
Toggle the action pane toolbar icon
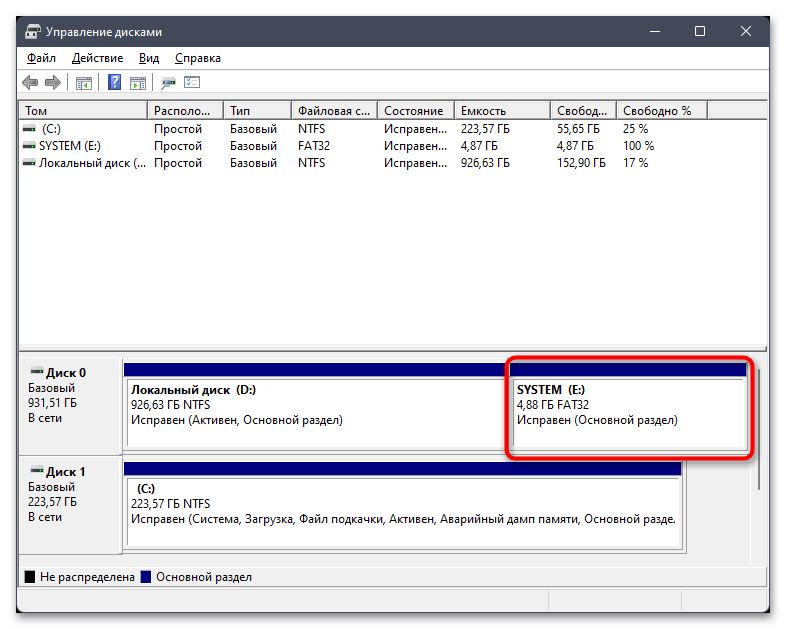coord(138,83)
